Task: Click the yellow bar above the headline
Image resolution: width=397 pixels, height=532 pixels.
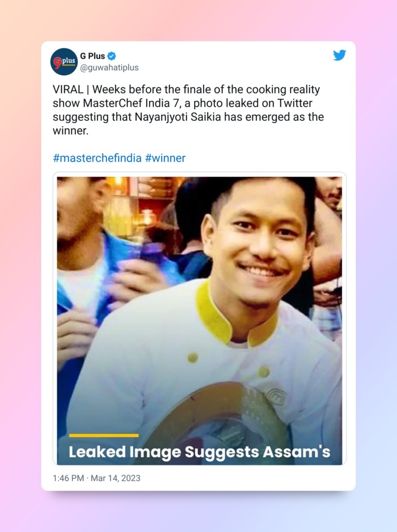Action: click(x=103, y=435)
